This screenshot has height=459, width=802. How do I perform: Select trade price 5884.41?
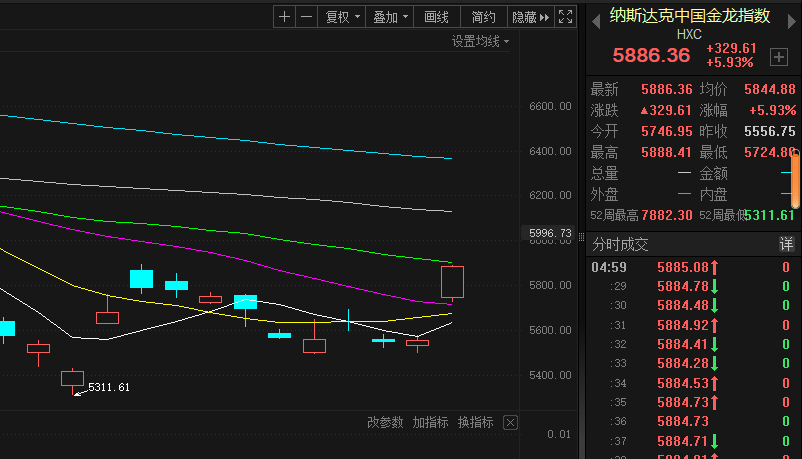pos(683,344)
